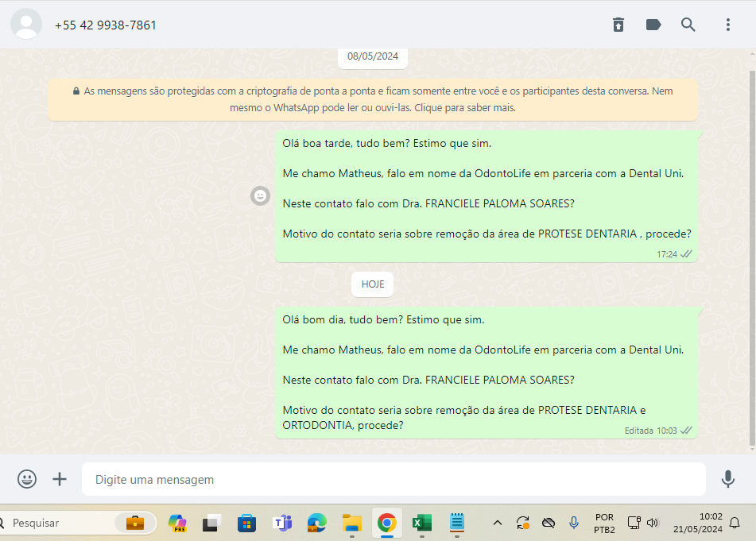Select the 'Olá boa tarde' message text
Viewport: 756px width, 541px height.
386,144
